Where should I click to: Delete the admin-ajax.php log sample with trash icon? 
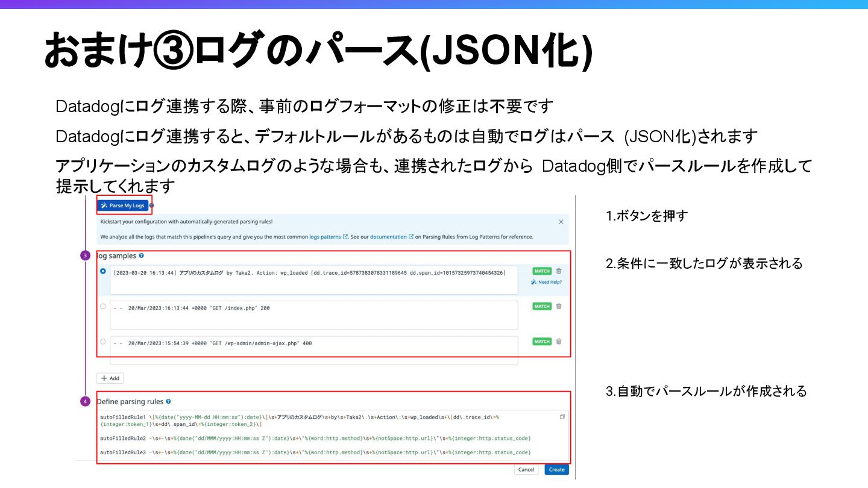click(559, 342)
